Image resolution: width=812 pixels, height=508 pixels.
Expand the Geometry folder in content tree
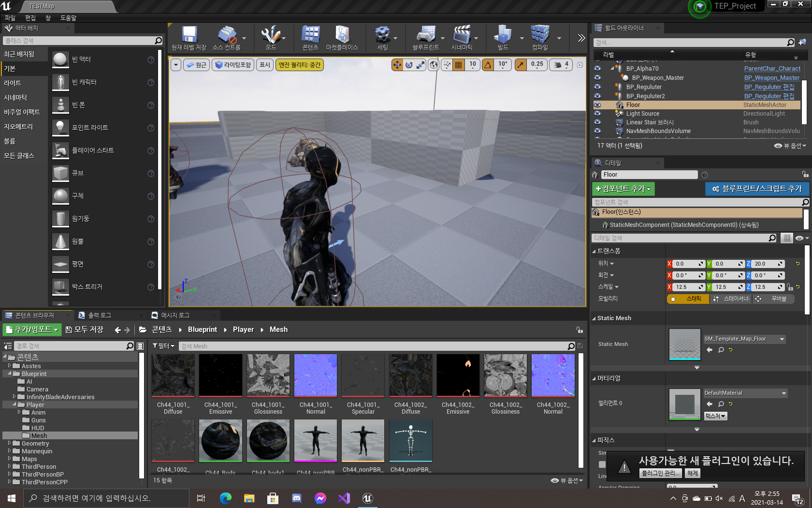pyautogui.click(x=9, y=443)
